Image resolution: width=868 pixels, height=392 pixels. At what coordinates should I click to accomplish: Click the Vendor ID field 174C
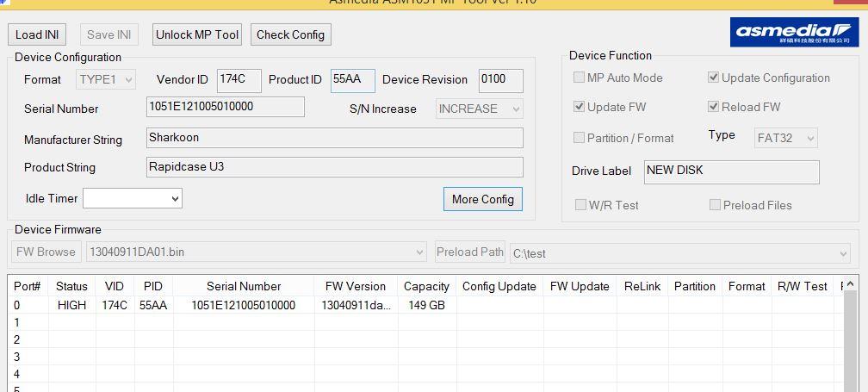[239, 80]
